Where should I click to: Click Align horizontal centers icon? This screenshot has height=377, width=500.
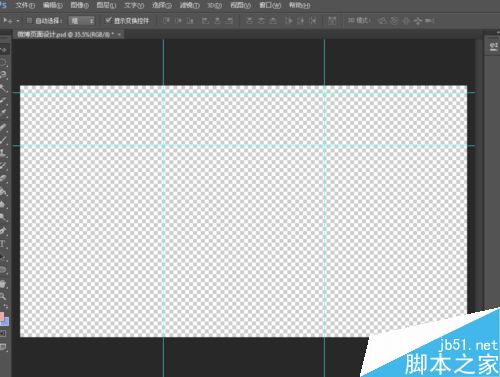[x=217, y=21]
